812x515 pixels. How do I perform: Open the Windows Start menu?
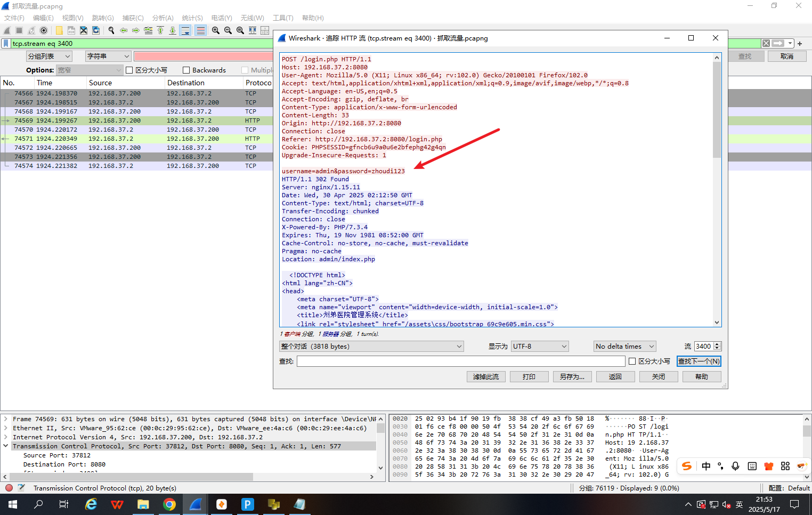click(13, 504)
